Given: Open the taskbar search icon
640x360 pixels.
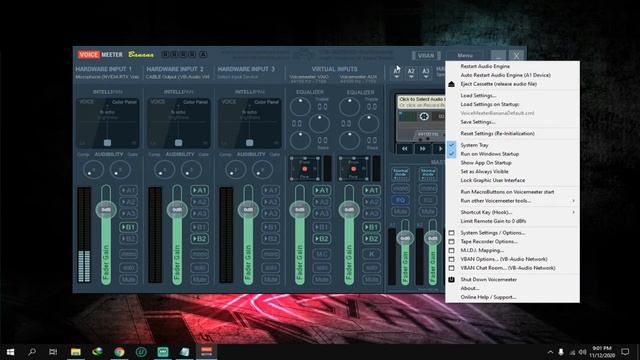Looking at the screenshot, I should pyautogui.click(x=32, y=352).
